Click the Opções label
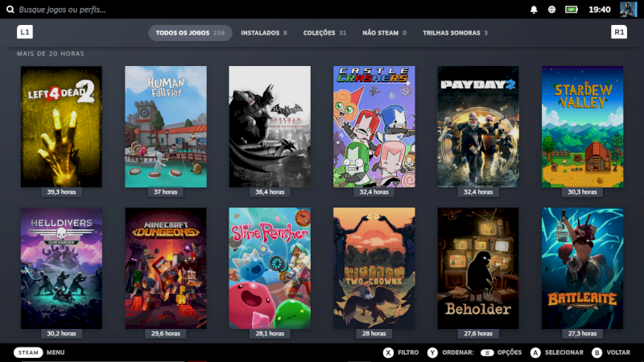This screenshot has width=644, height=362. click(x=510, y=352)
